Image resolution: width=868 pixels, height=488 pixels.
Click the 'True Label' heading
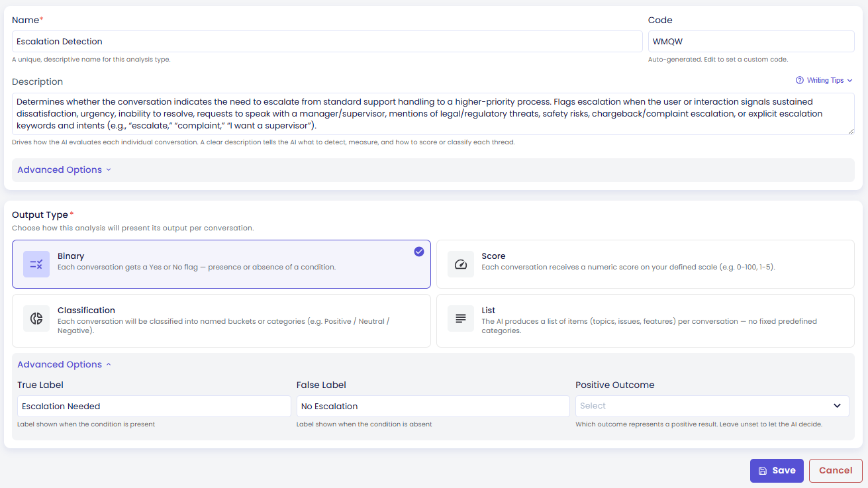pyautogui.click(x=40, y=385)
